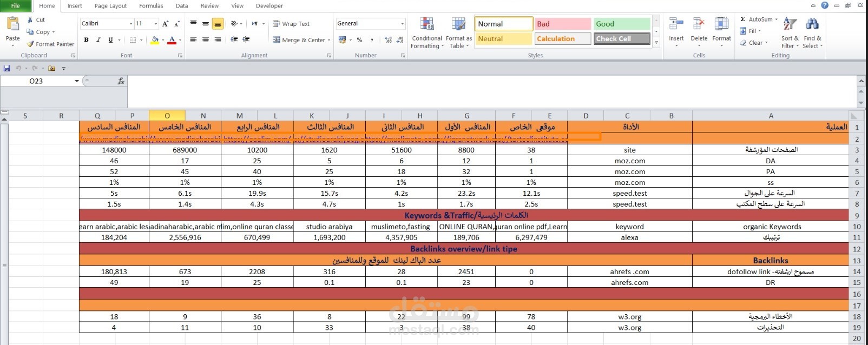Toggle center horizontal alignment
Screen dimensions: 868x345
click(x=206, y=40)
